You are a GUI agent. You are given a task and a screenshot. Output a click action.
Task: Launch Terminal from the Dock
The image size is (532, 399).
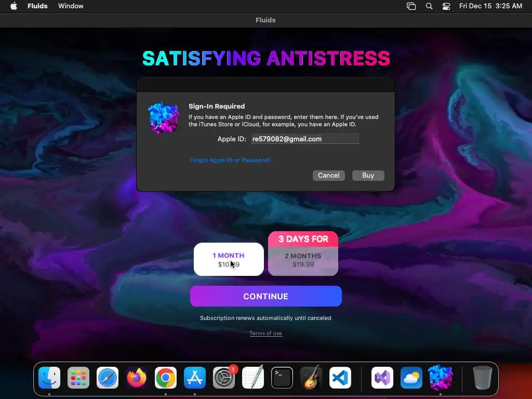click(282, 378)
